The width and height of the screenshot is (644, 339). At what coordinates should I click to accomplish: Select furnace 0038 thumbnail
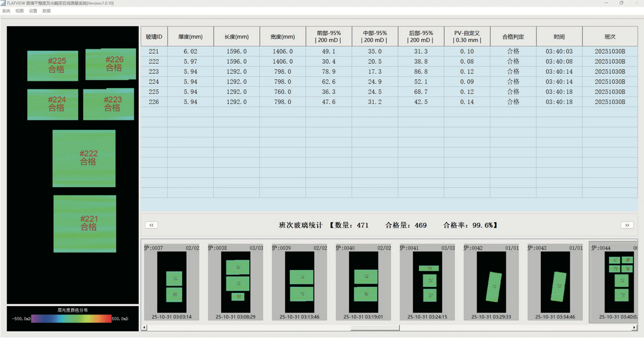(x=235, y=282)
